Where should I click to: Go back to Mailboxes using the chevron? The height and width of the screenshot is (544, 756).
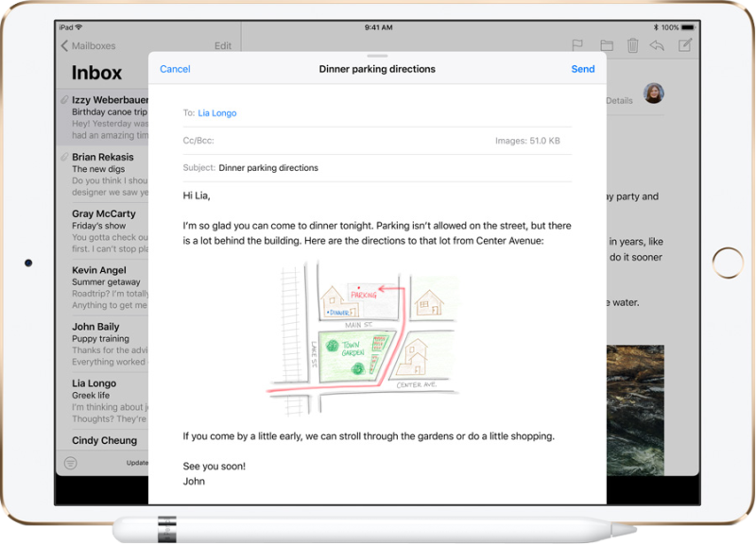(x=64, y=45)
